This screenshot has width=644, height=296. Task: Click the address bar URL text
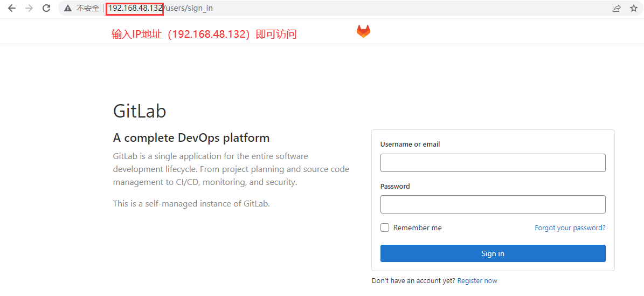pos(161,8)
